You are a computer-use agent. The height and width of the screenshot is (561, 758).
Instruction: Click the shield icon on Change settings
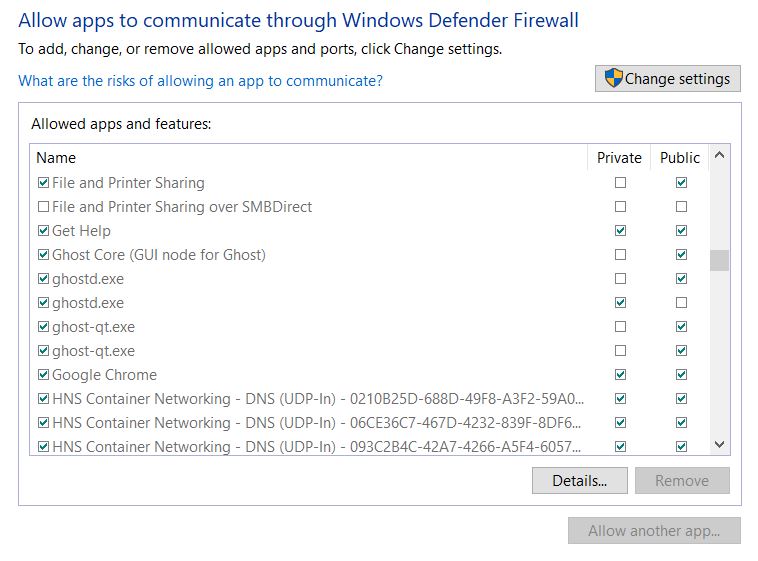coord(614,78)
